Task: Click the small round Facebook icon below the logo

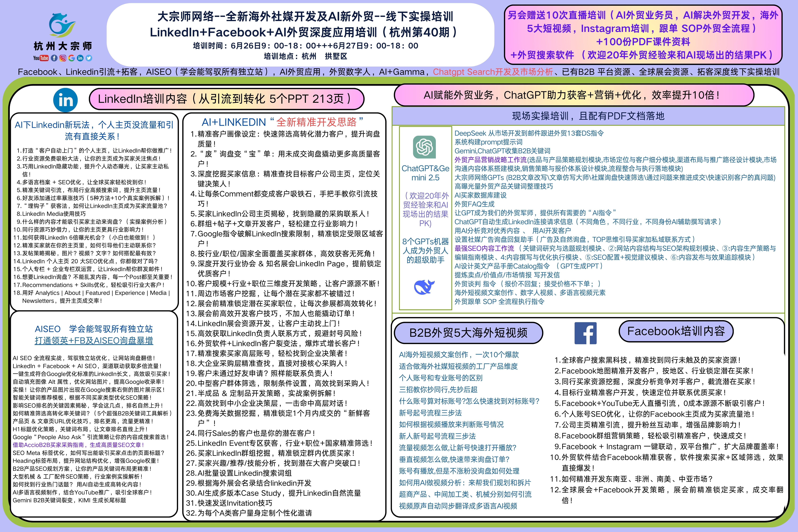Action: [x=54, y=58]
